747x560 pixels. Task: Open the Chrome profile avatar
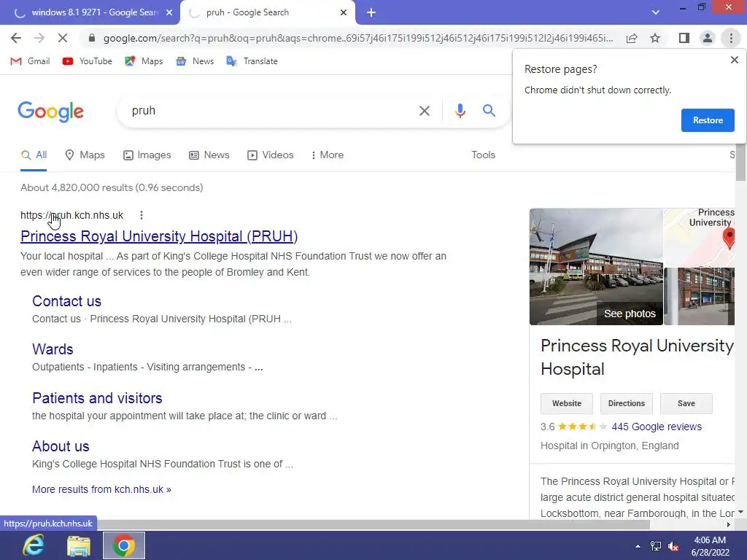[x=708, y=38]
